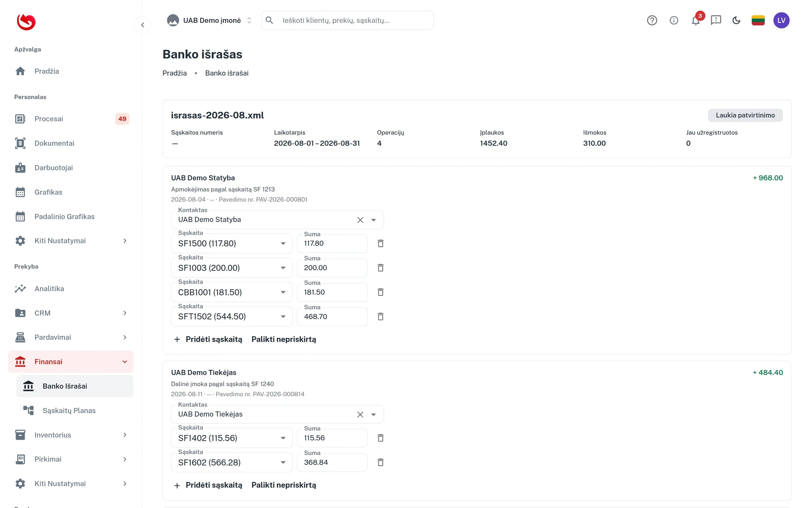Switch company via UAB Demo įmonė selector

click(210, 21)
